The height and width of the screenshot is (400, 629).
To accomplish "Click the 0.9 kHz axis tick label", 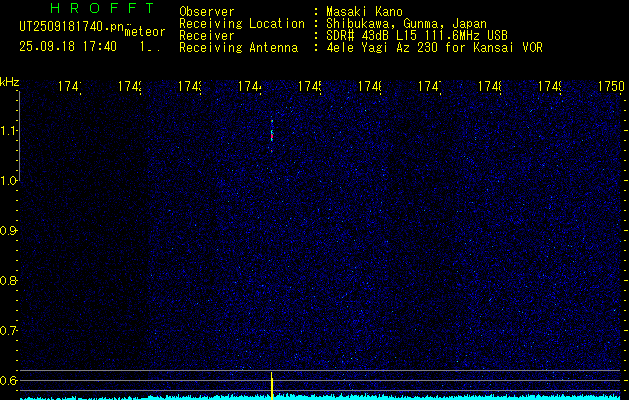I will tap(8, 231).
